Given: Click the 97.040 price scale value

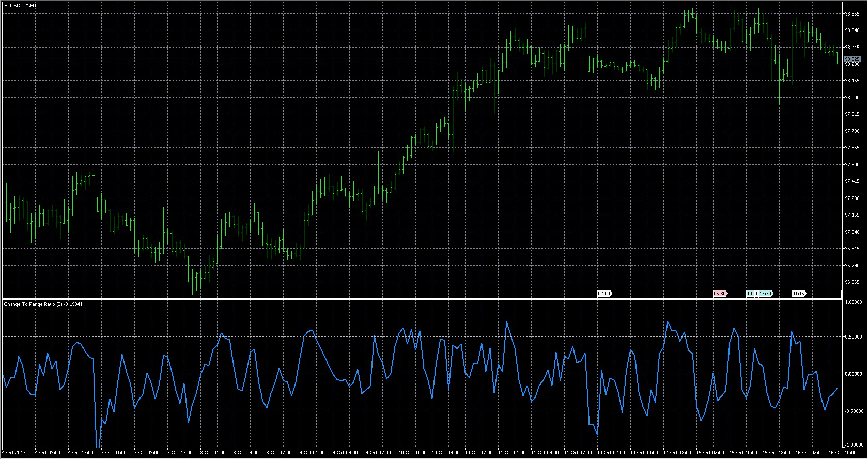Looking at the screenshot, I should tap(851, 232).
